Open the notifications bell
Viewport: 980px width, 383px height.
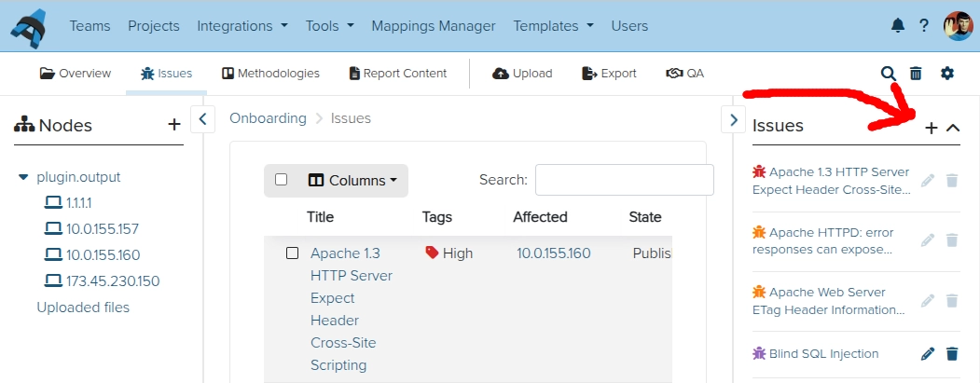(898, 25)
